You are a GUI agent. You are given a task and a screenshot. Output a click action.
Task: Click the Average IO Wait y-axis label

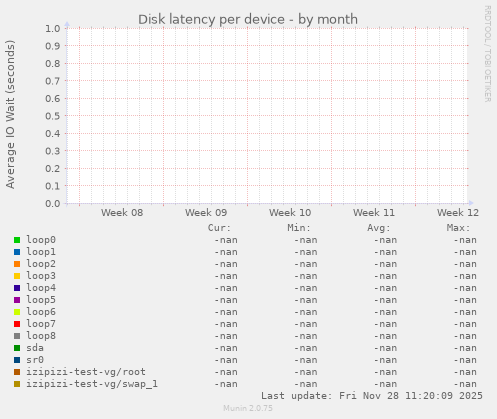pos(10,114)
